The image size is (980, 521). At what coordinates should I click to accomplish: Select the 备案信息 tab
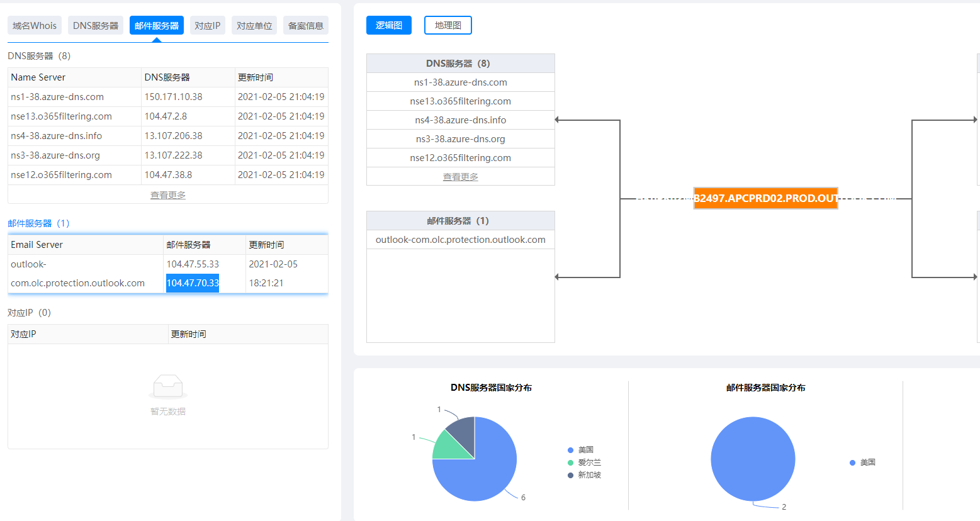(x=305, y=25)
